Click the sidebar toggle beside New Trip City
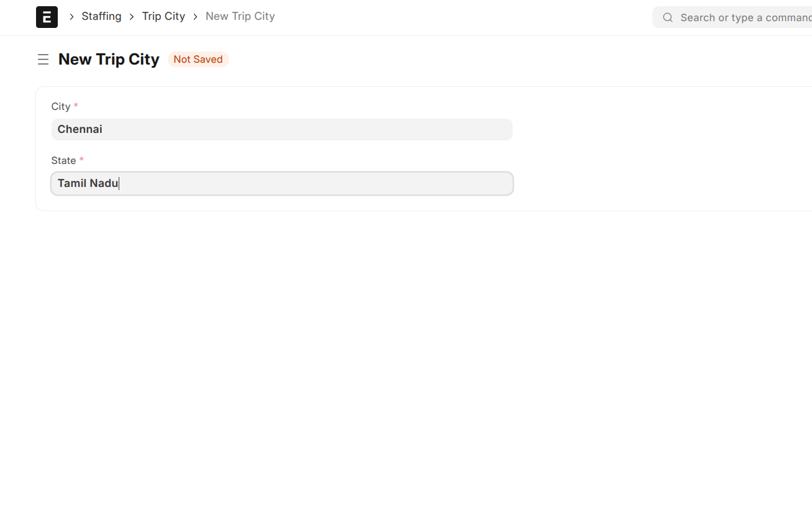This screenshot has width=812, height=518. click(42, 59)
